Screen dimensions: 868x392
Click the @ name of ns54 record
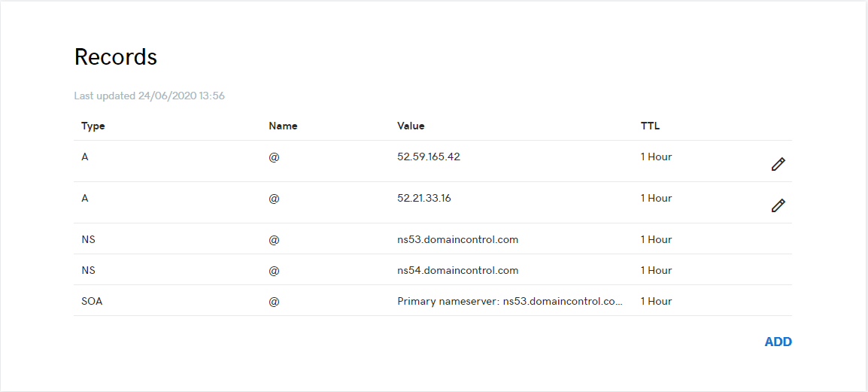click(x=274, y=272)
